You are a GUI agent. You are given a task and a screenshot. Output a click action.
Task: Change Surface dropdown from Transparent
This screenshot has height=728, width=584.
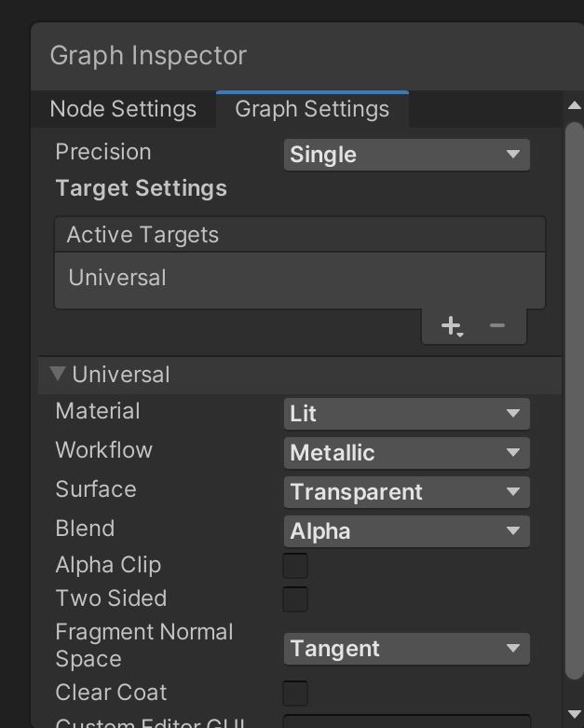[406, 492]
